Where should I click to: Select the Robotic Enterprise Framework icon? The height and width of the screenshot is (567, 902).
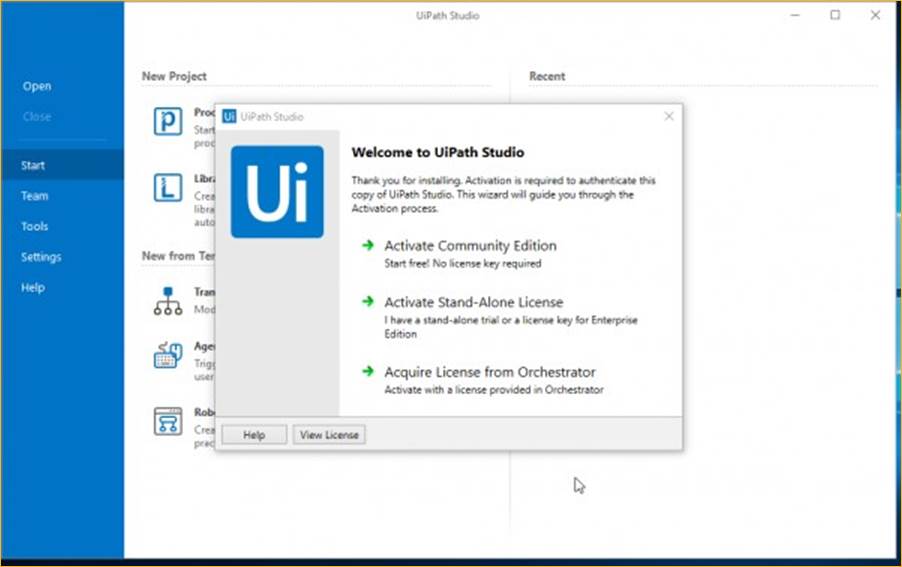(168, 422)
